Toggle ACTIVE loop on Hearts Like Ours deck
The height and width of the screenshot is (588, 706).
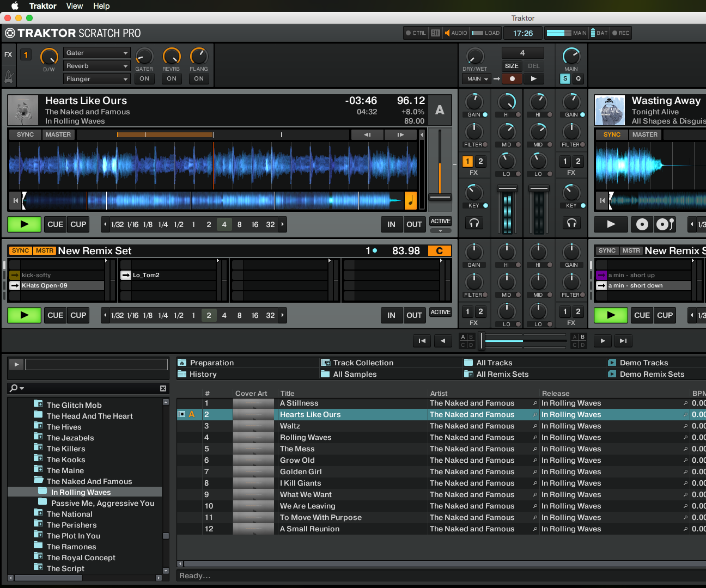(x=440, y=221)
